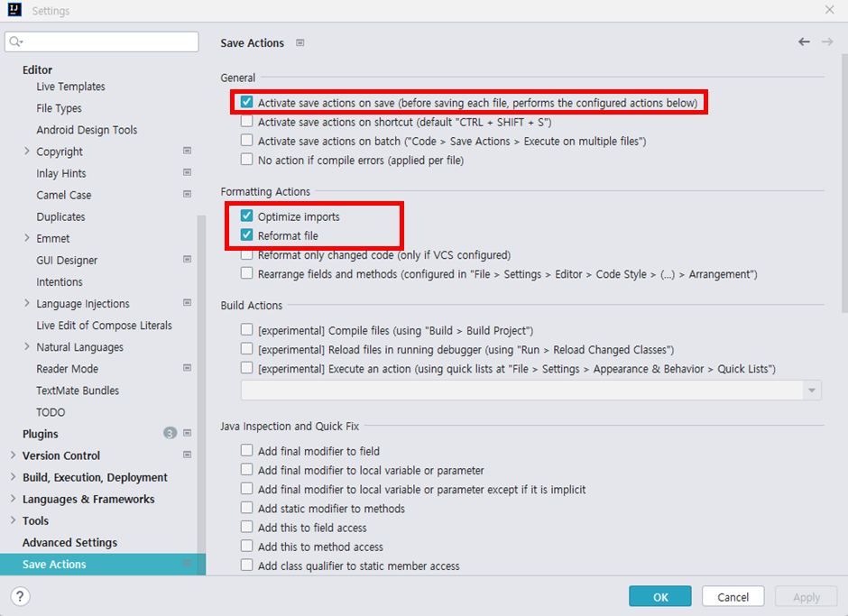This screenshot has height=616, width=848.
Task: Click the icon beside the Save Actions heading
Action: click(299, 42)
